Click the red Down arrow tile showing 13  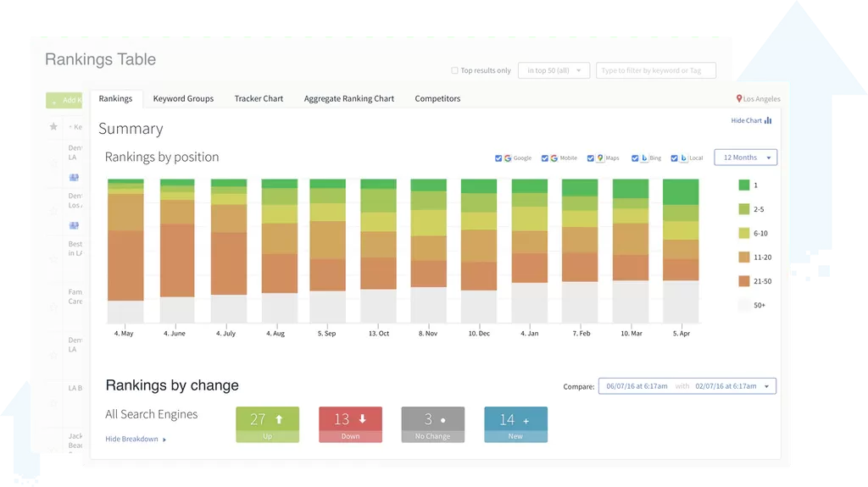coord(350,424)
